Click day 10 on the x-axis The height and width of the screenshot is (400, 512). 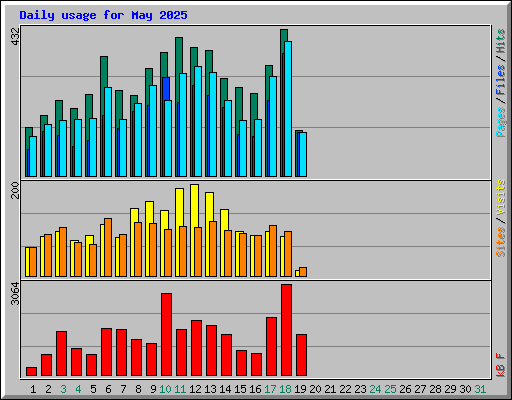pyautogui.click(x=165, y=389)
